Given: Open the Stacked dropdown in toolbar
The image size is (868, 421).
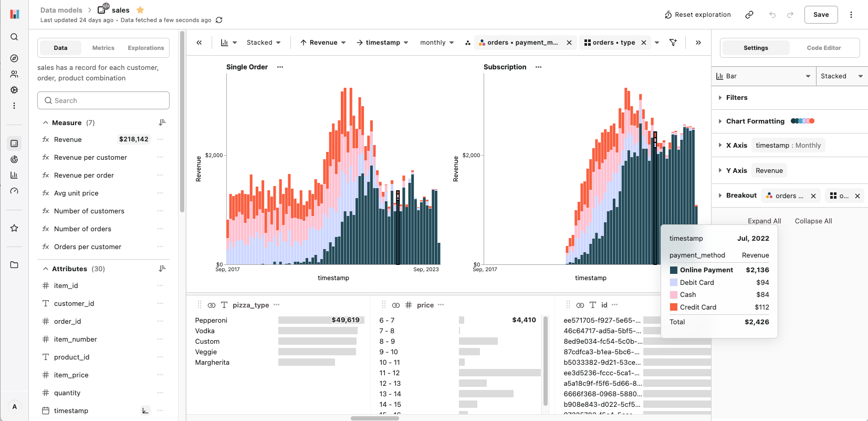Looking at the screenshot, I should point(264,43).
